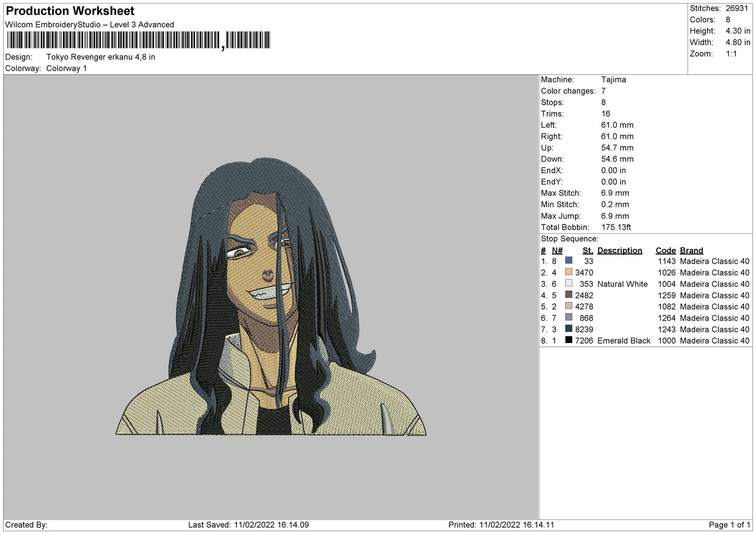The height and width of the screenshot is (534, 756).
Task: Select the beige swatch for code 1082
Action: [569, 306]
